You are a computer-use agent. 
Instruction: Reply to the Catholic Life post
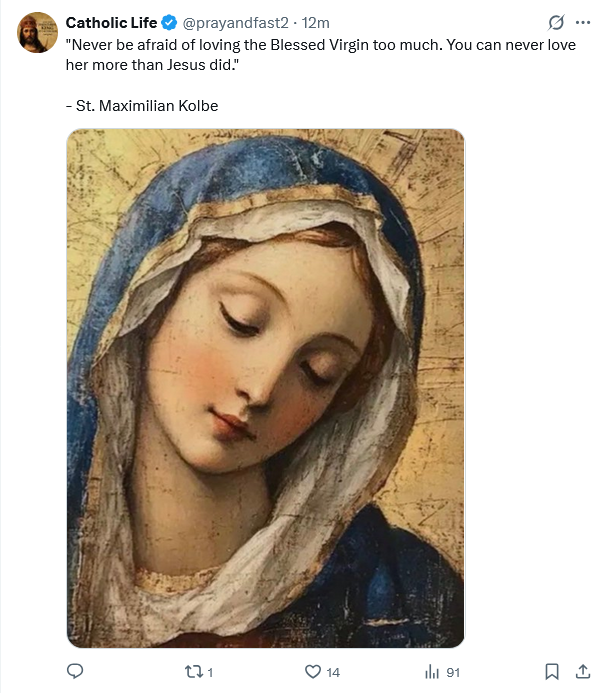click(74, 671)
